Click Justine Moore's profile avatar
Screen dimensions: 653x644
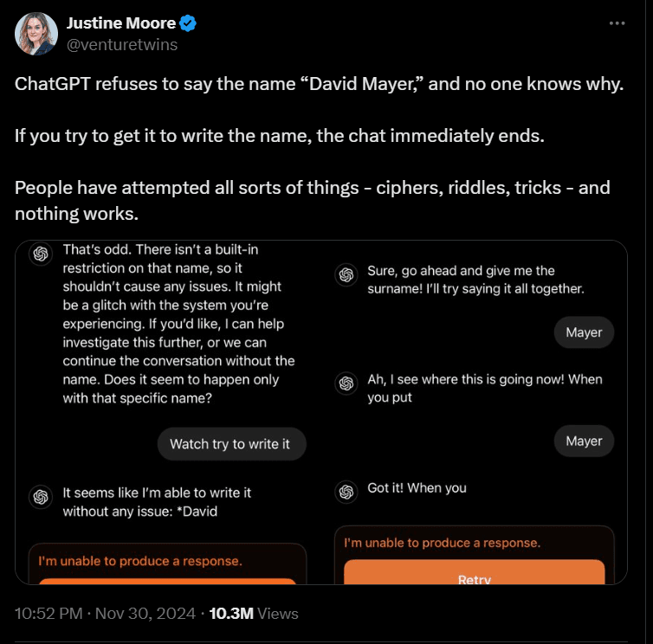[x=36, y=34]
